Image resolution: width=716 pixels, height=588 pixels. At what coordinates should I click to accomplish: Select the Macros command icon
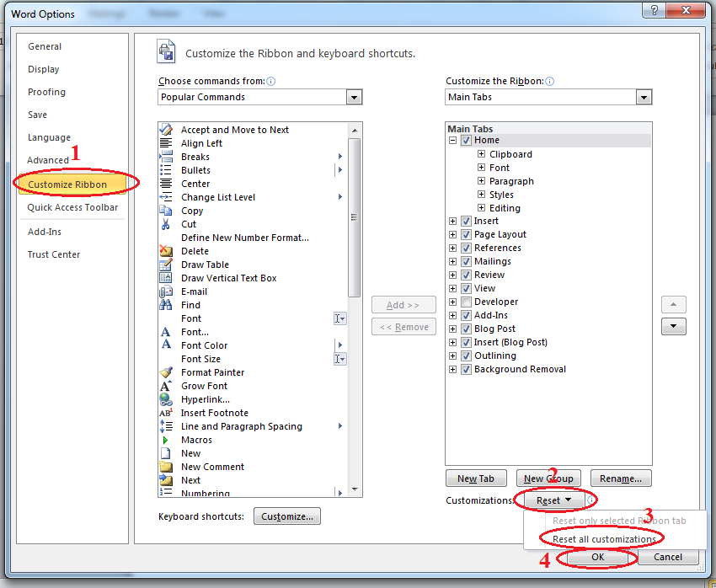[x=167, y=439]
